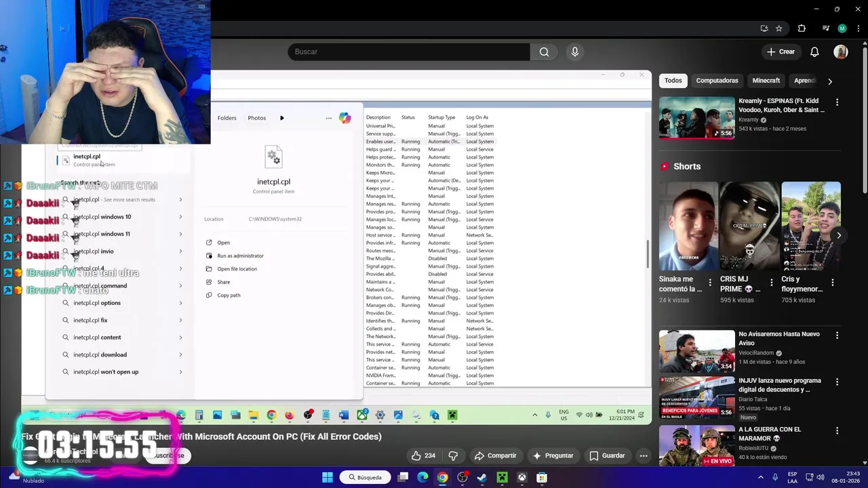The width and height of the screenshot is (868, 488).
Task: Open INJUV lanza nuevo programa video title
Action: pos(780,385)
